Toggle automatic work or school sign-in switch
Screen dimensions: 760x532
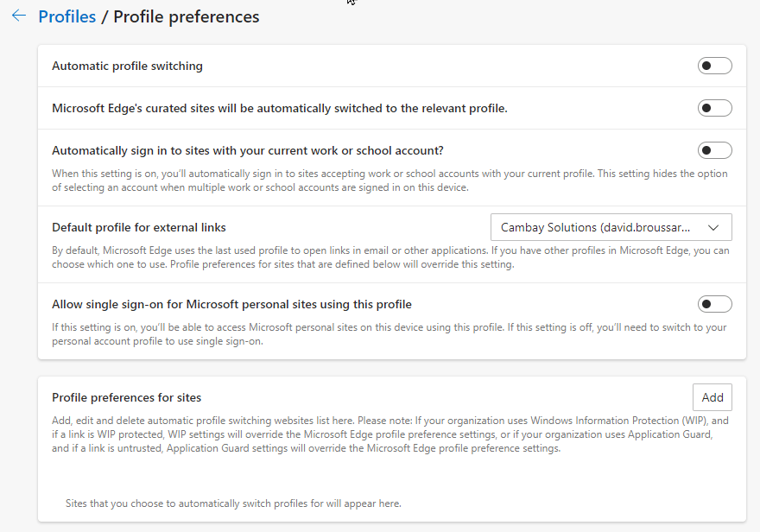[x=714, y=150]
